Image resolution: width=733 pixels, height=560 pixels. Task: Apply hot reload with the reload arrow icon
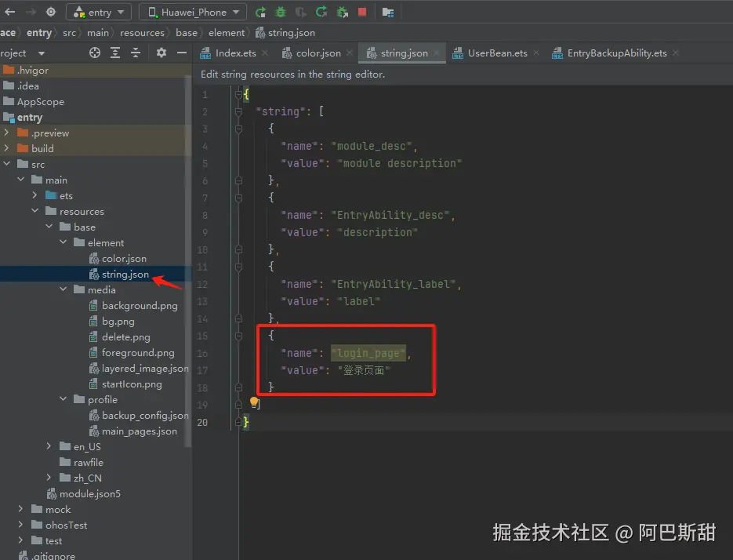click(321, 13)
